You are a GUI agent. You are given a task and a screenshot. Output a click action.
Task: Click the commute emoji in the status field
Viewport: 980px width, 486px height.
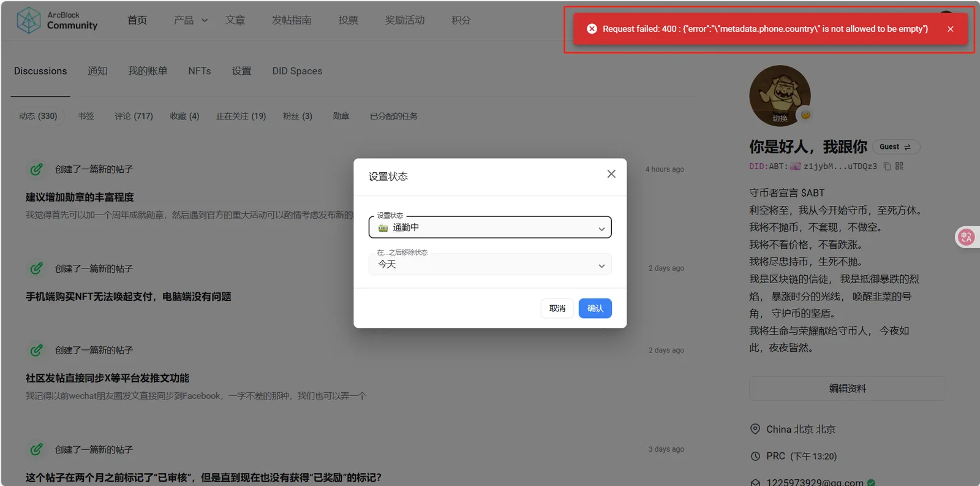click(x=383, y=228)
